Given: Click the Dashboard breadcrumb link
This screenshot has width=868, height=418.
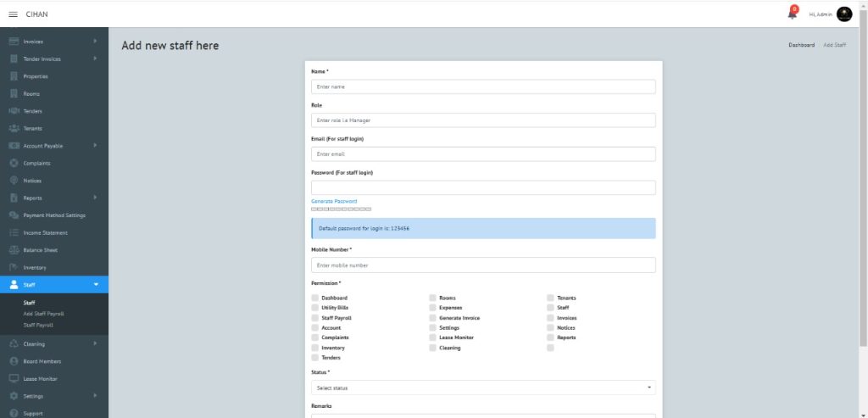Looking at the screenshot, I should [x=801, y=45].
